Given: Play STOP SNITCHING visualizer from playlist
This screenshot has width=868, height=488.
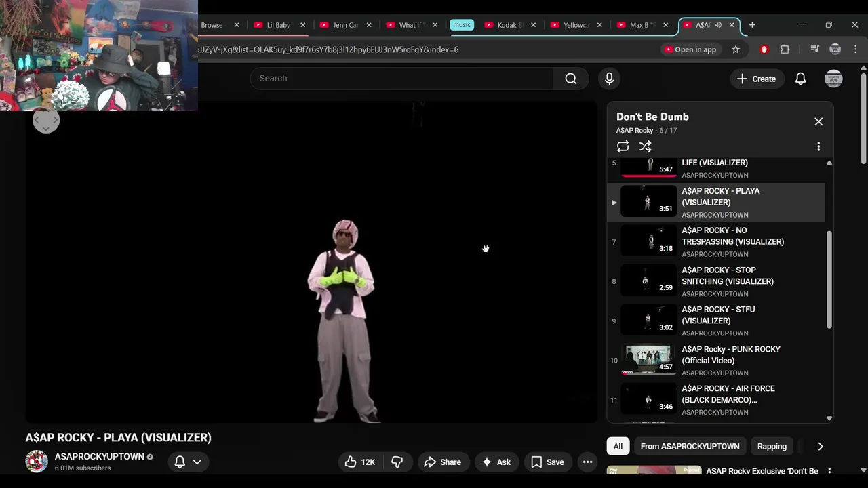Looking at the screenshot, I should [716, 281].
